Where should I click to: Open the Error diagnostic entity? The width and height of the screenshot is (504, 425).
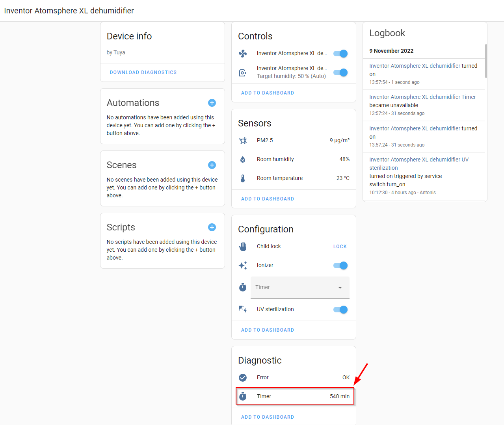pos(263,377)
